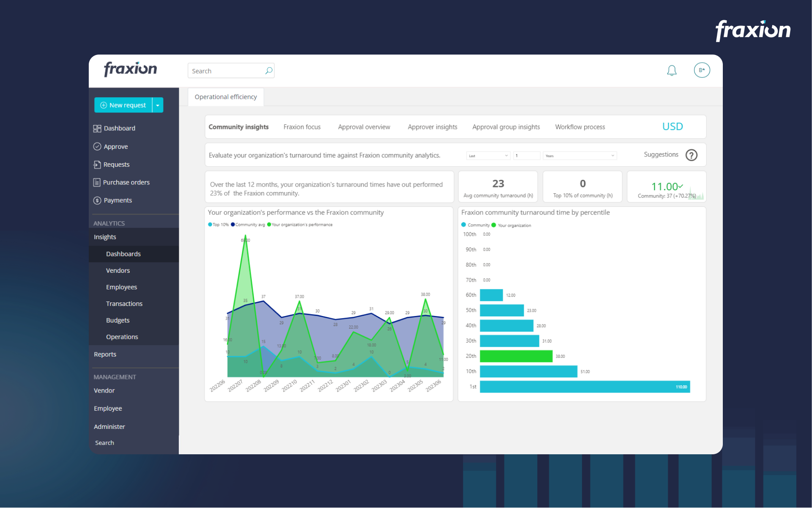Select the Operational efficiency tab

[226, 97]
